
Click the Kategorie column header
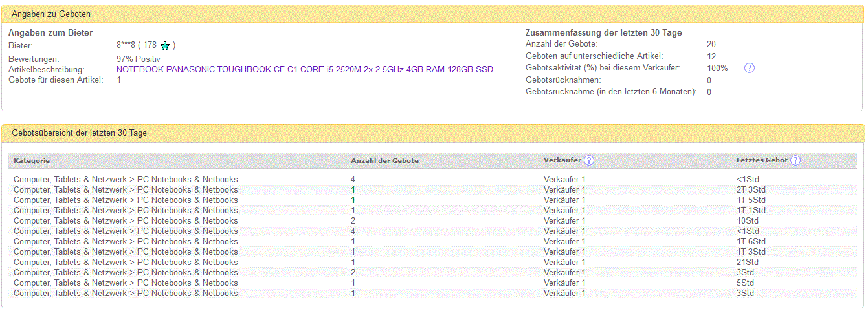point(32,160)
